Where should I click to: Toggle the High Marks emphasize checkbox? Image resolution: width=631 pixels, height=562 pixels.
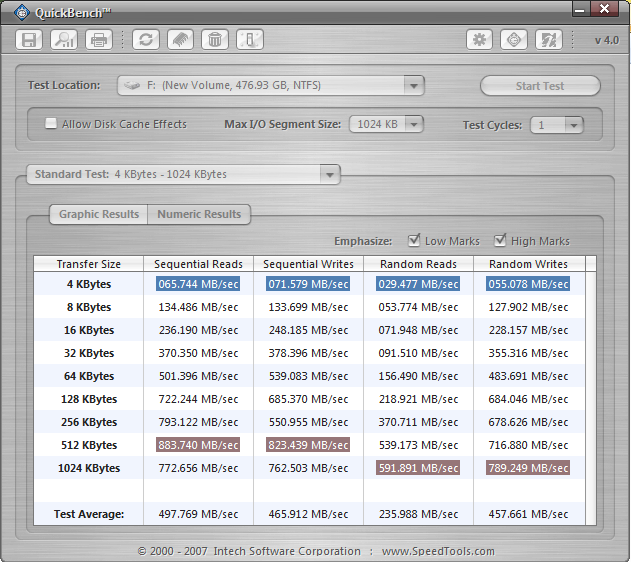click(500, 241)
